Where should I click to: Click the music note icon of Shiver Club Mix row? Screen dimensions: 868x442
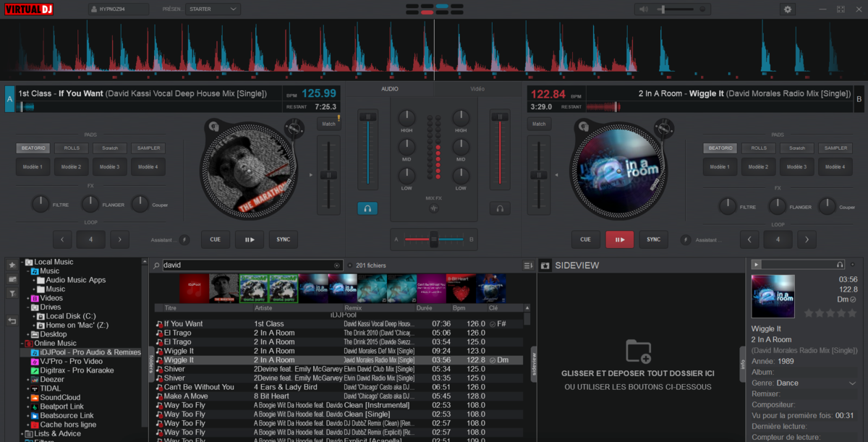[159, 369]
